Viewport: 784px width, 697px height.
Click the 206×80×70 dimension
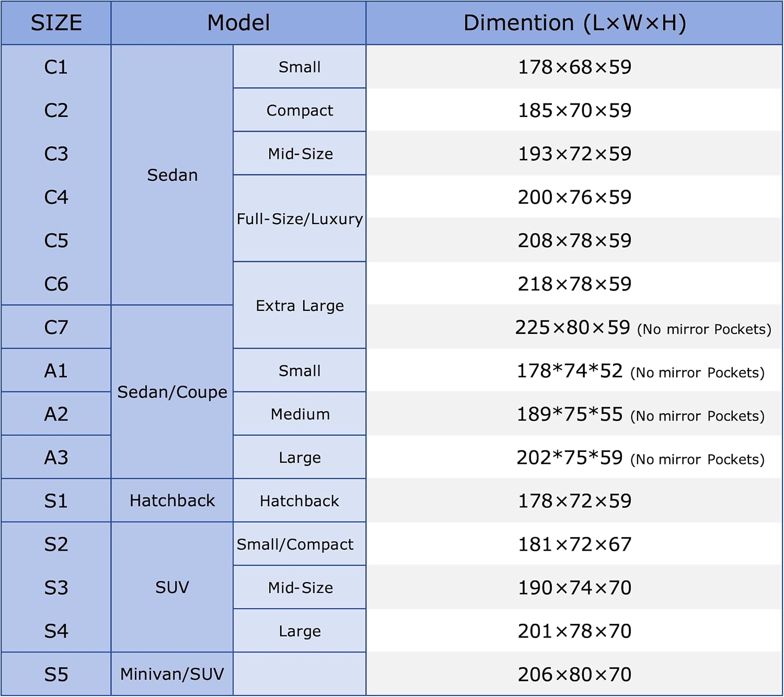coord(574,674)
